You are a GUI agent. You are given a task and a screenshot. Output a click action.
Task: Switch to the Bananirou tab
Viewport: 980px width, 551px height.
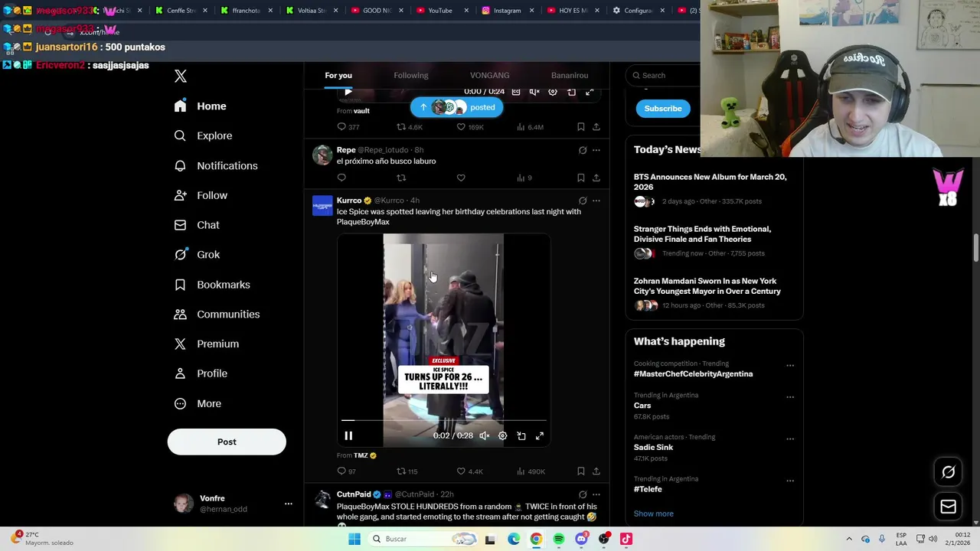[570, 75]
